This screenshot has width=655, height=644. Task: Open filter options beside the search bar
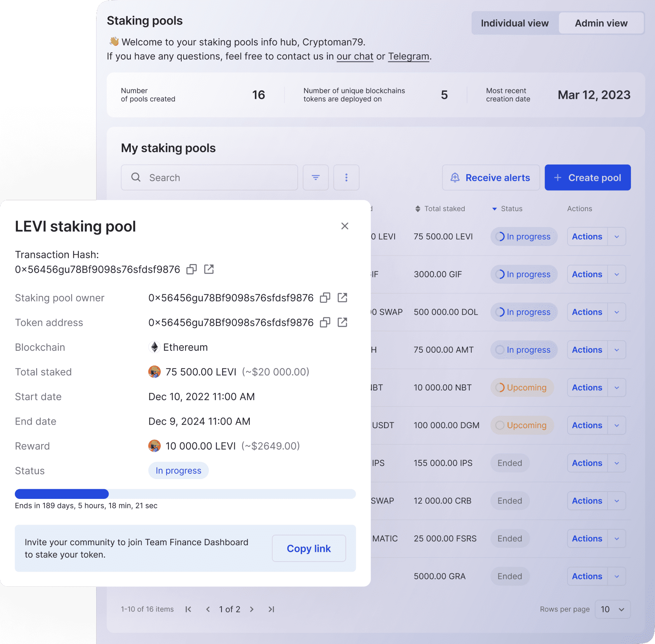tap(315, 177)
